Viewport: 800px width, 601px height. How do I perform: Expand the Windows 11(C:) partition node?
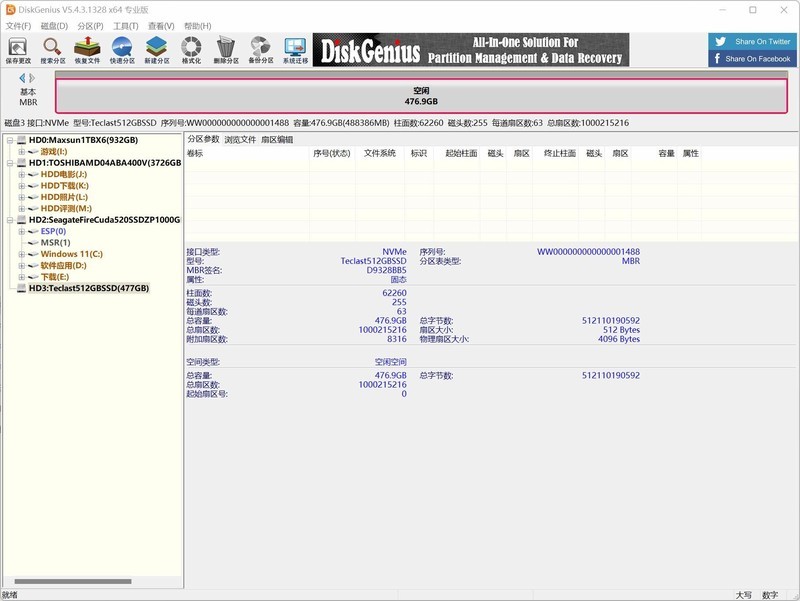[21, 254]
